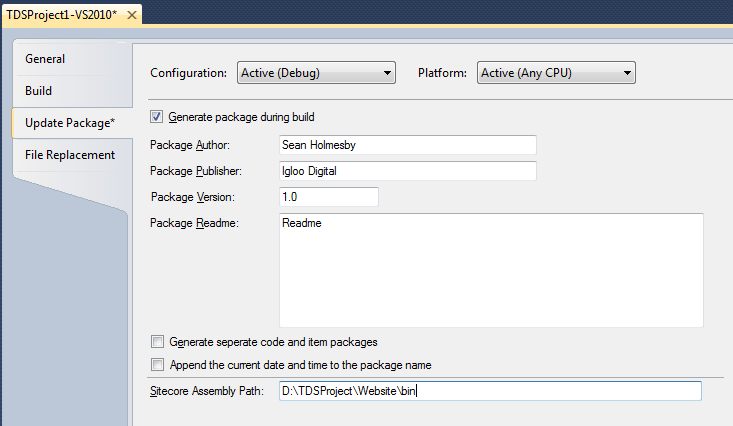Switch to the Build tab

coord(38,91)
